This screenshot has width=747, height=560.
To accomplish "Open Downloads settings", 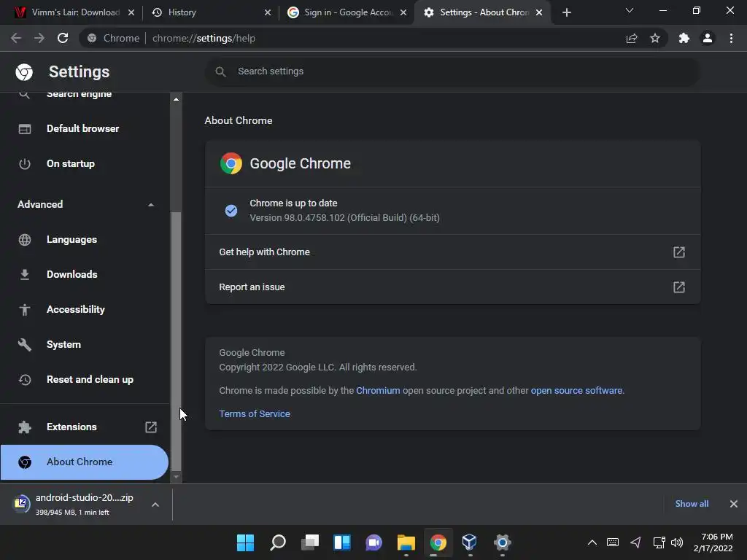I will [85, 274].
